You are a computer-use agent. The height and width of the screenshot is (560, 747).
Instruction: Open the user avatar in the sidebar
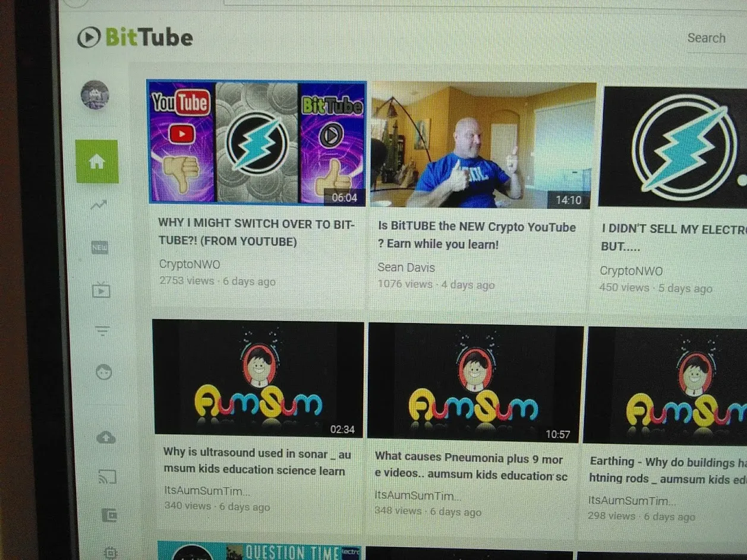95,95
